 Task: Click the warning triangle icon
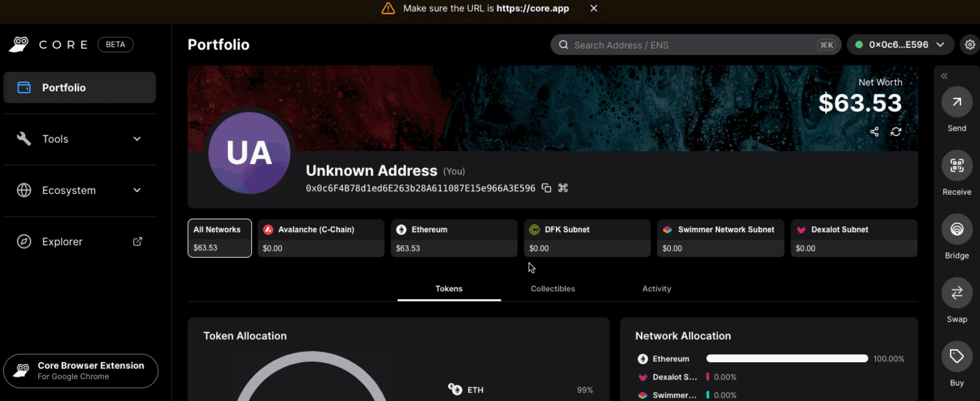click(389, 8)
